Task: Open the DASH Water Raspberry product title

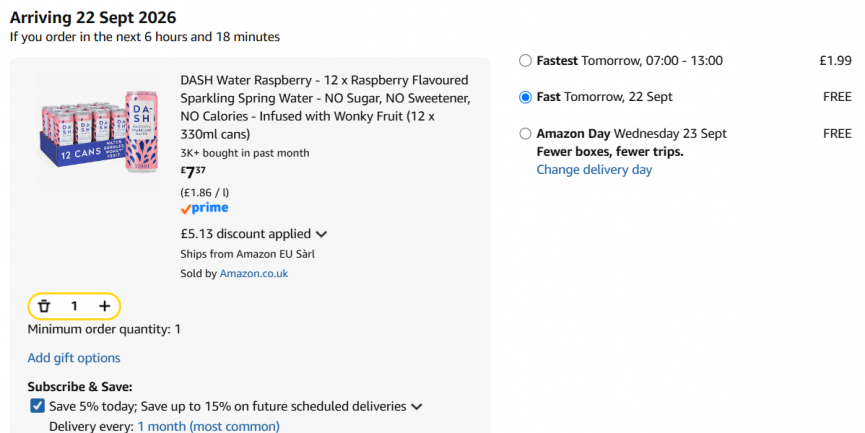Action: [x=325, y=107]
